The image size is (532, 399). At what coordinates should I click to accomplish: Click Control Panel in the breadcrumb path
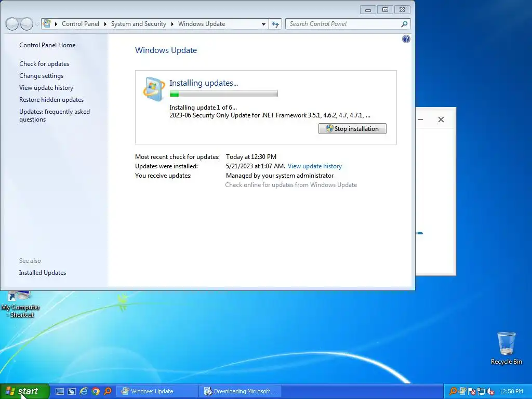click(x=81, y=24)
